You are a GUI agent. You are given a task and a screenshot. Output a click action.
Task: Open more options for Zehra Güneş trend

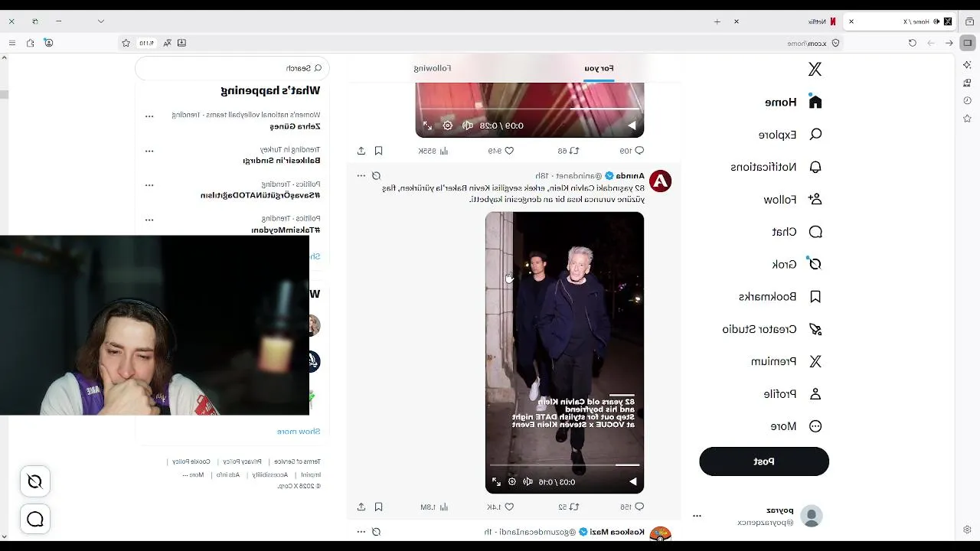coord(149,116)
